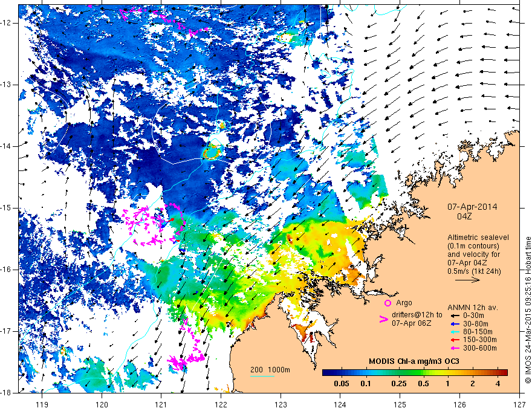Click the 0.05 colorbar tick value
Screen dimensions: 532x411
coord(342,384)
